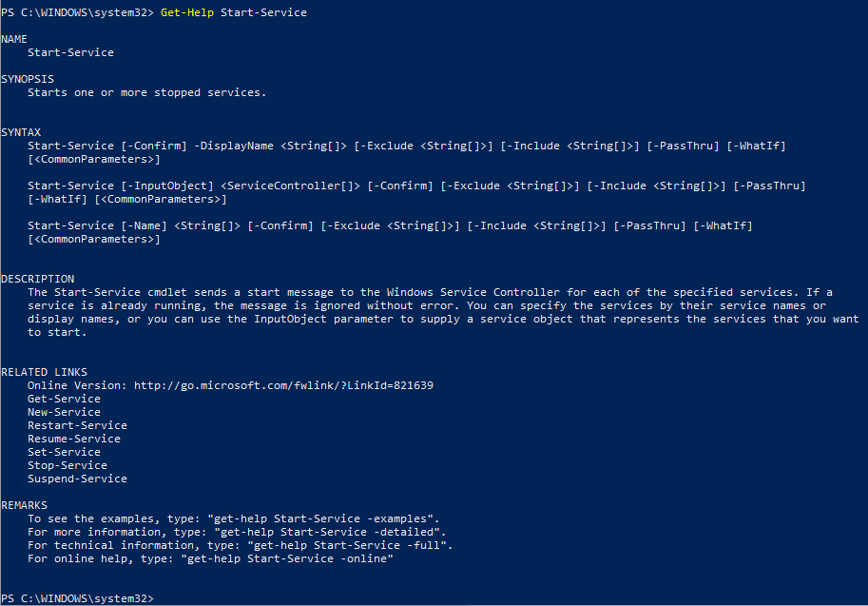Select Set-Service in the related links list
868x606 pixels.
[x=64, y=452]
